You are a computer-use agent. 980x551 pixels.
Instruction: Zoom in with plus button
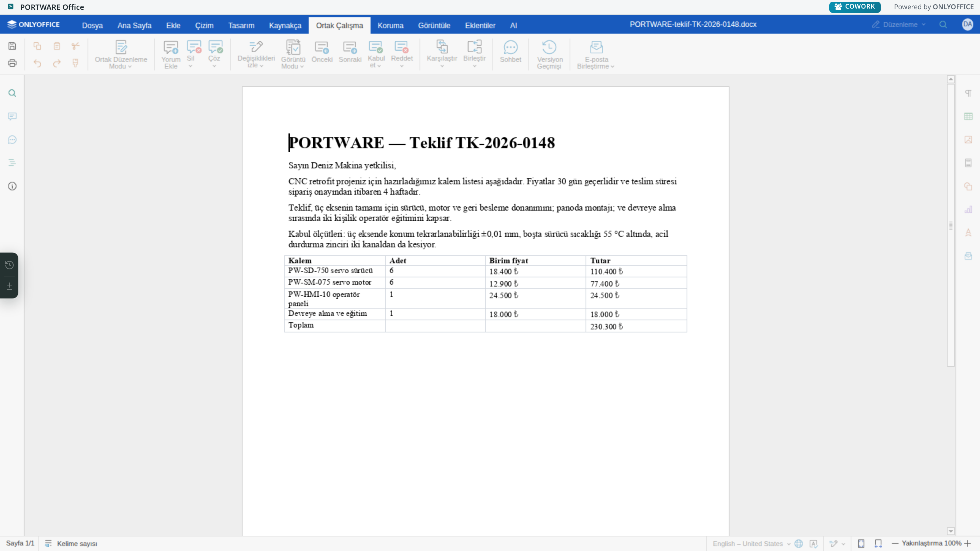[x=968, y=543]
